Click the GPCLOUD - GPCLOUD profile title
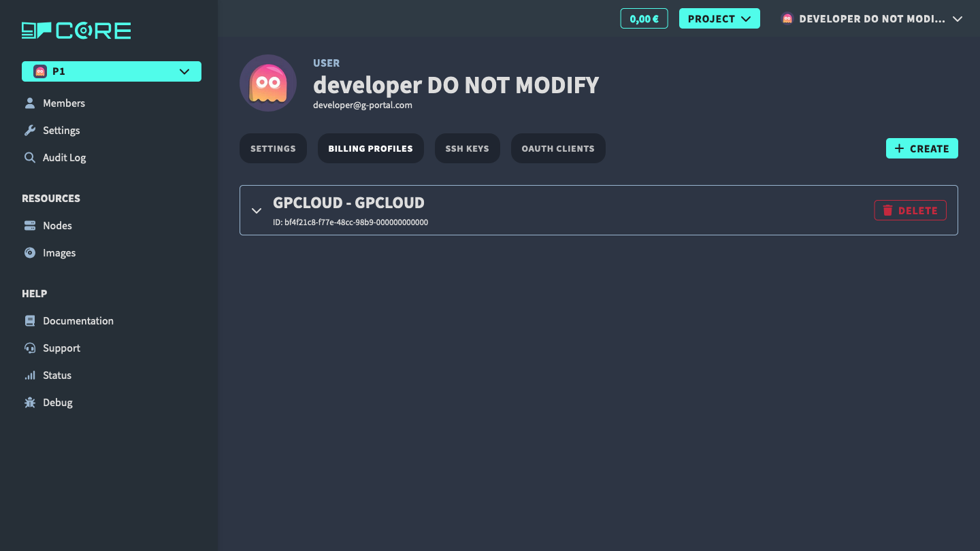This screenshot has width=980, height=551. pos(348,203)
